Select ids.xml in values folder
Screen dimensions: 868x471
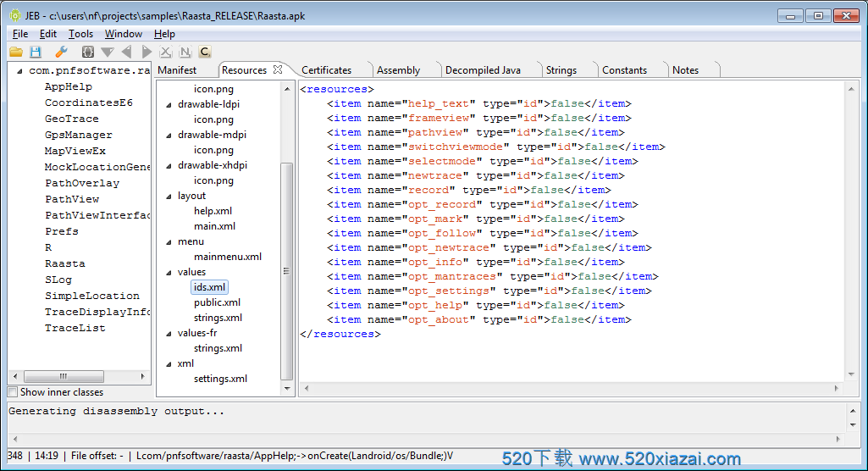tap(209, 287)
